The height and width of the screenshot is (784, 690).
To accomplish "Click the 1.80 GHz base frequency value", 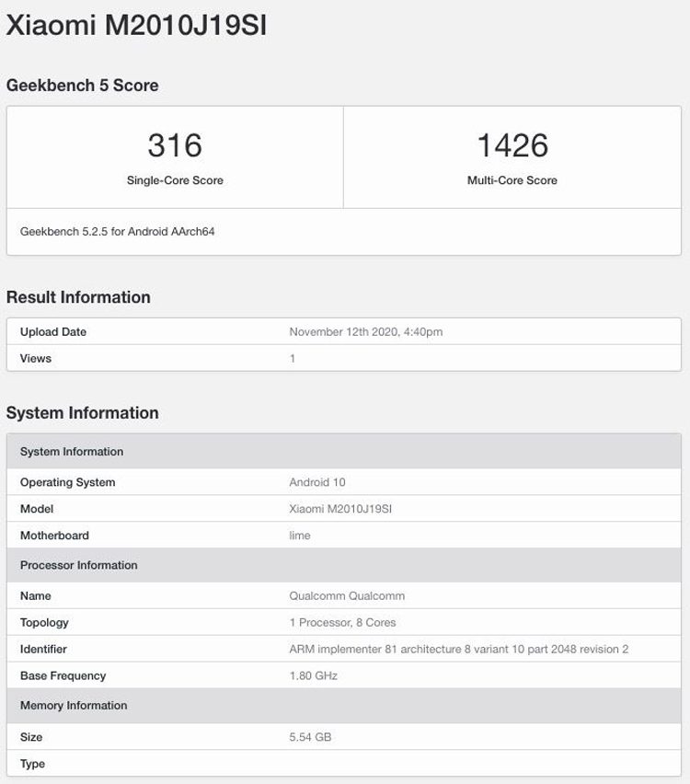I will pyautogui.click(x=314, y=675).
